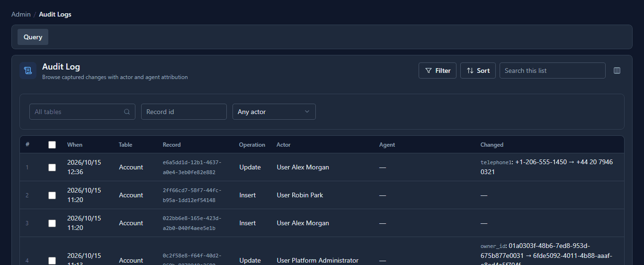Viewport: 644px width, 265px height.
Task: Click User Platform Administrator actor cell
Action: [318, 260]
